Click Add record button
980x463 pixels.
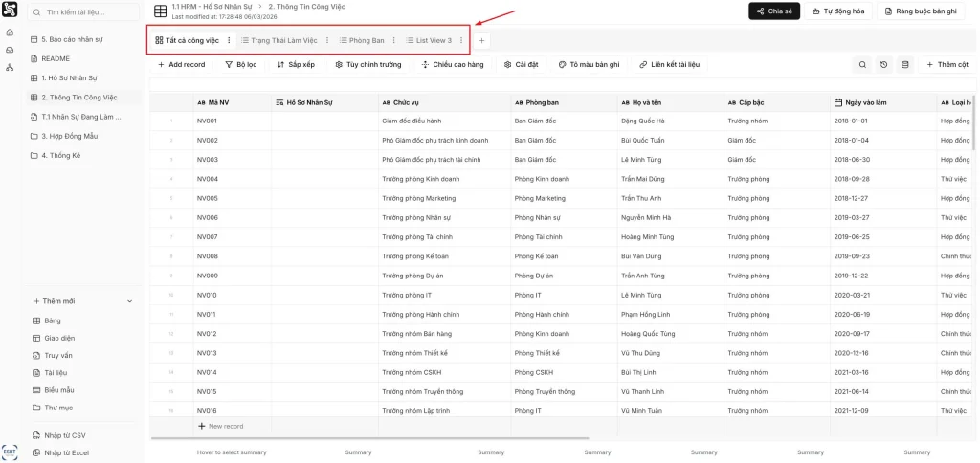tap(181, 64)
